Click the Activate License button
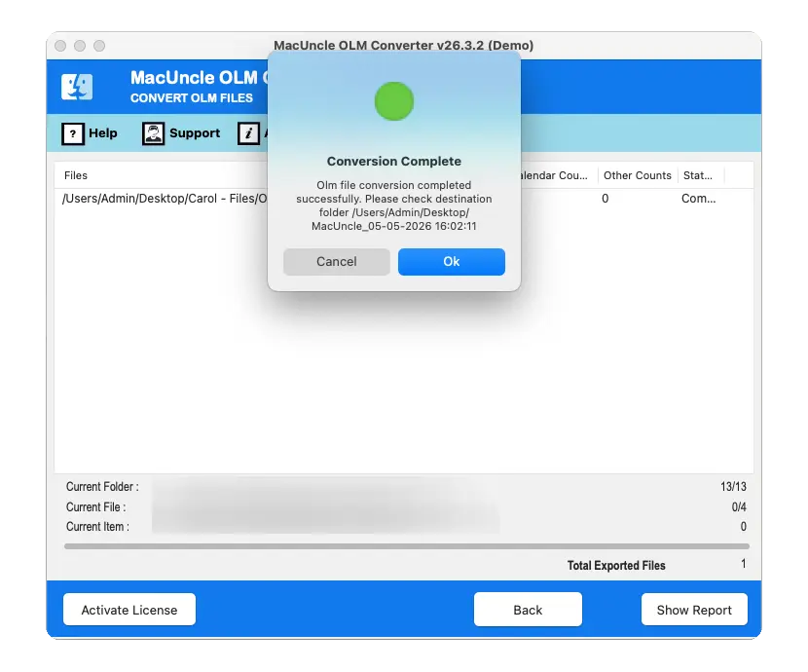 pyautogui.click(x=129, y=610)
